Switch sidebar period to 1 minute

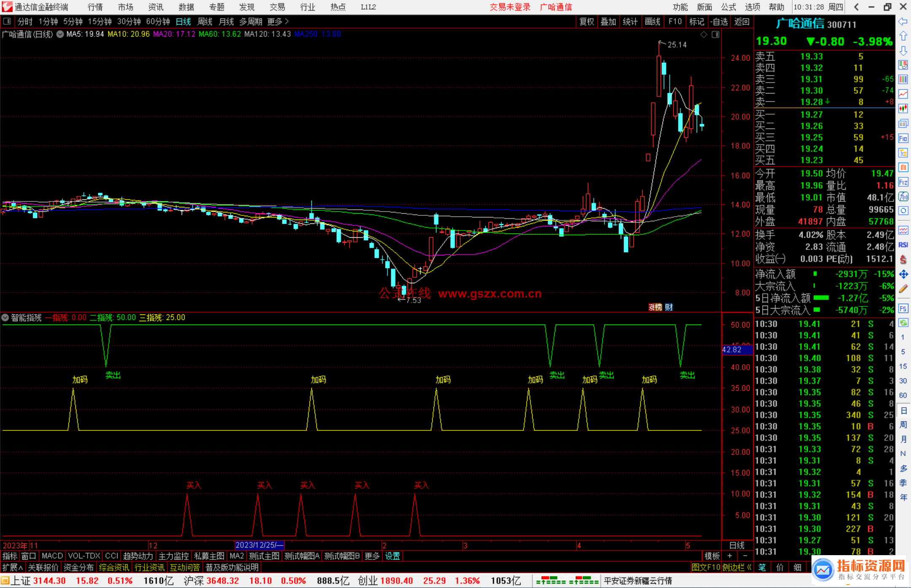pyautogui.click(x=903, y=337)
